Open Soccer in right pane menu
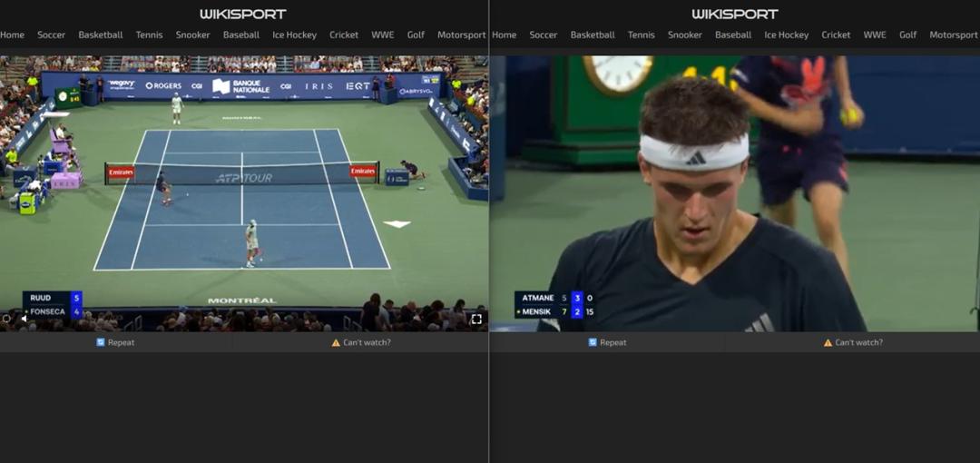The width and height of the screenshot is (980, 463). click(544, 35)
